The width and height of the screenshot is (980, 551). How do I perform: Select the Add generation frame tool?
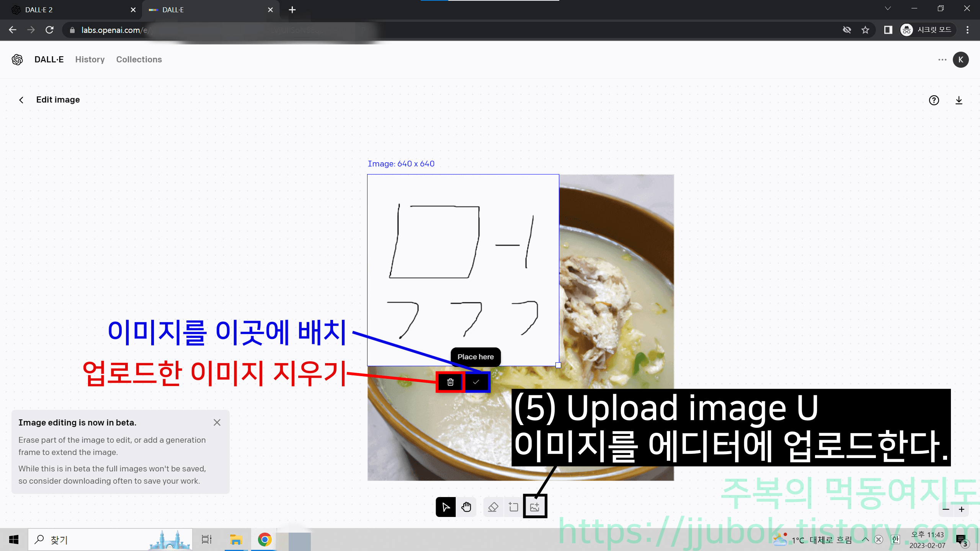click(x=513, y=507)
